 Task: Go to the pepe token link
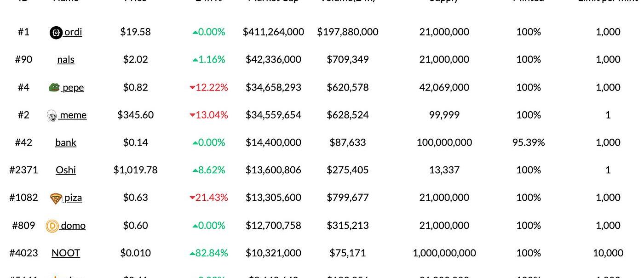pyautogui.click(x=73, y=87)
